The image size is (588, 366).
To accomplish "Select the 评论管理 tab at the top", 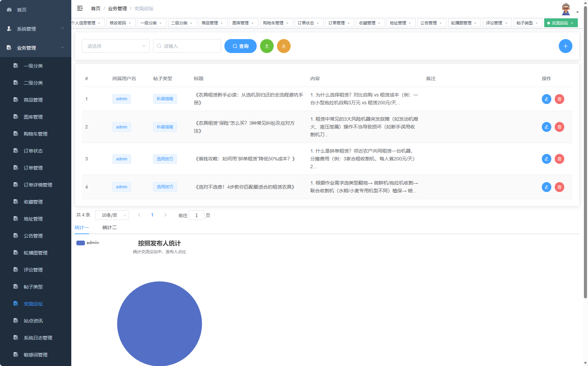I will click(495, 23).
